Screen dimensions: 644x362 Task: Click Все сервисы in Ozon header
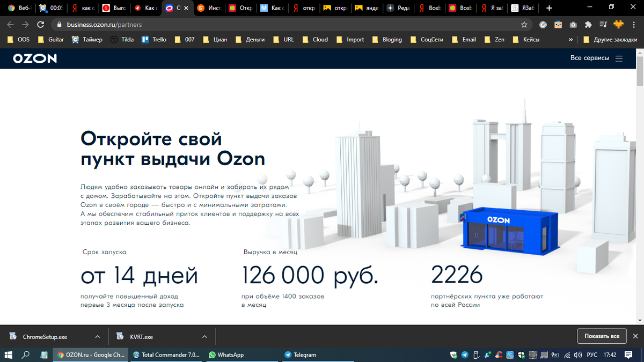click(589, 58)
